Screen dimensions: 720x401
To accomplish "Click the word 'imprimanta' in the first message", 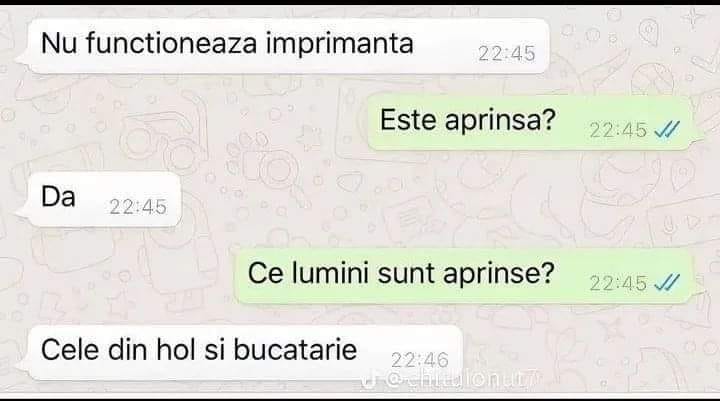I will pyautogui.click(x=339, y=44).
